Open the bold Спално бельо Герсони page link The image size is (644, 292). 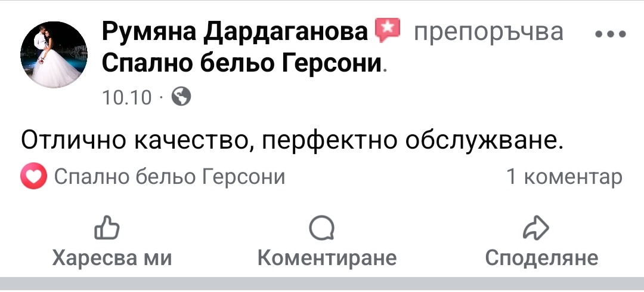click(x=241, y=62)
